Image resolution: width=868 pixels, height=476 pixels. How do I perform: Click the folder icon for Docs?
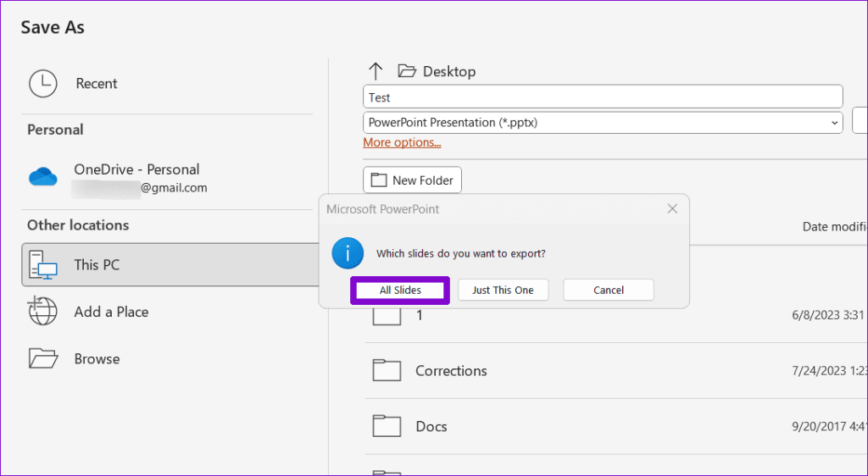(x=387, y=426)
